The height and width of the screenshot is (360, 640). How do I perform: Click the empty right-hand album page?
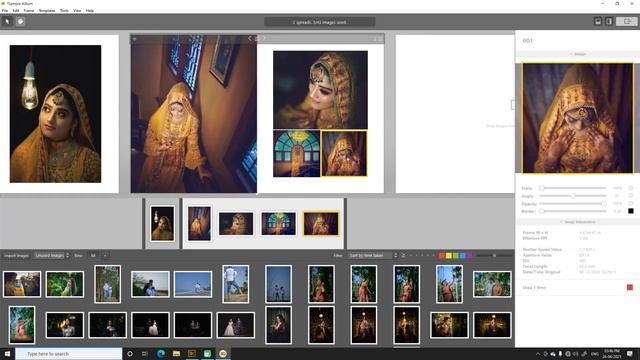tap(455, 114)
